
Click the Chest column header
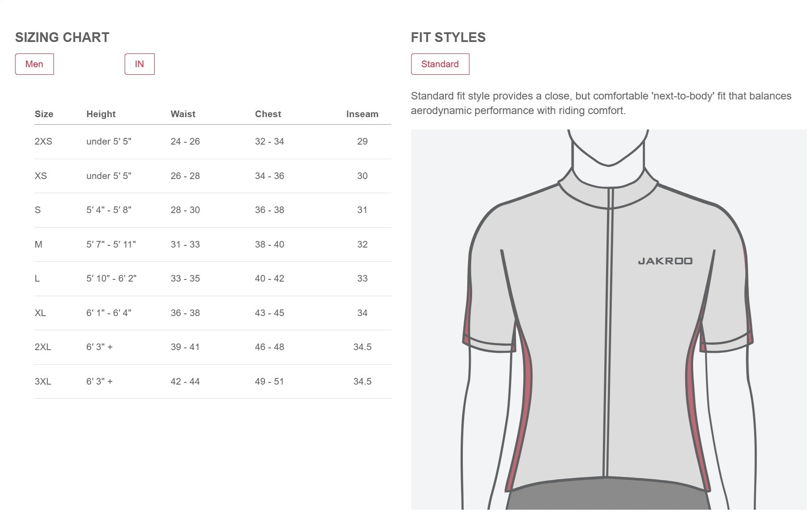(x=268, y=114)
